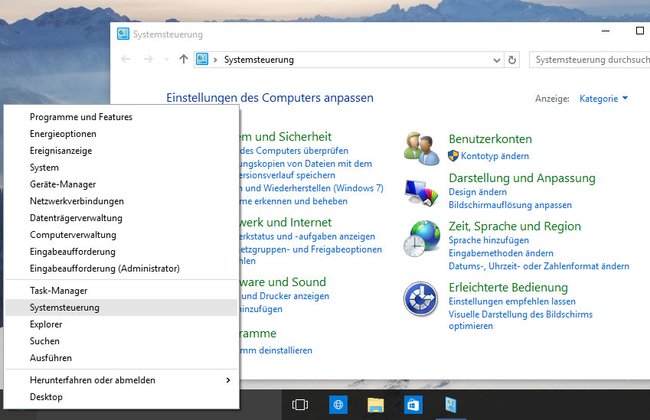Screen dimensions: 650x420
Task: Click Eingabemethoden ändern link
Action: 501,253
